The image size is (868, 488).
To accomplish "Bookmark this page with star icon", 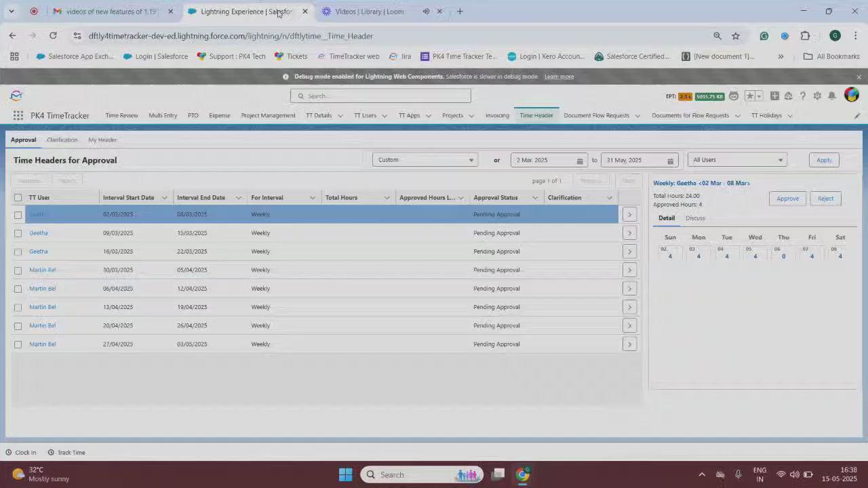I will tap(736, 36).
